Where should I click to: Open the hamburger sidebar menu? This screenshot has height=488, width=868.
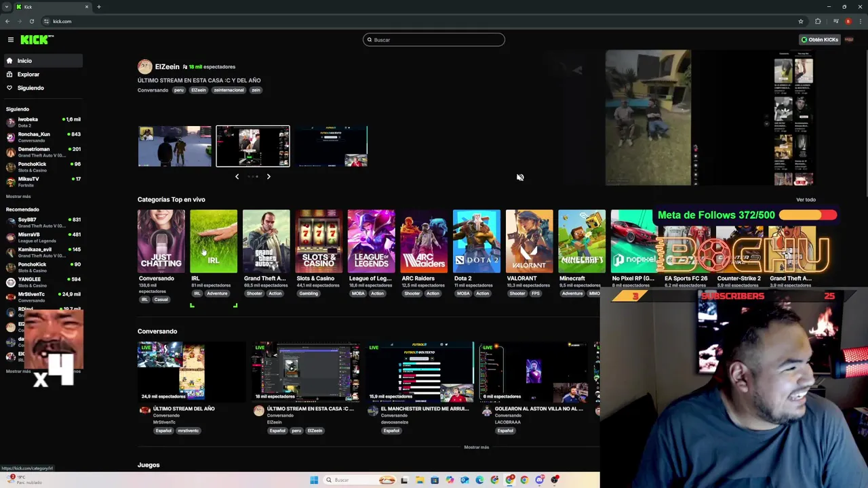[x=10, y=40]
